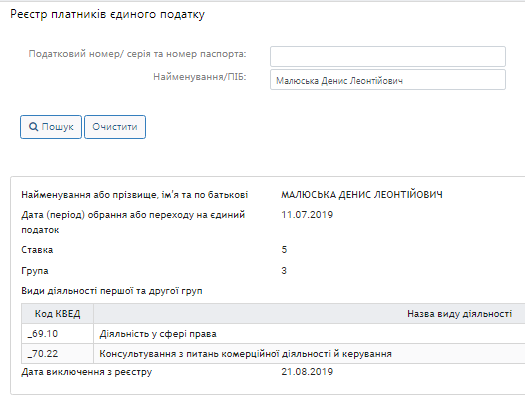Click the Найменування/ПІБ field label
The width and height of the screenshot is (525, 403).
[200, 77]
